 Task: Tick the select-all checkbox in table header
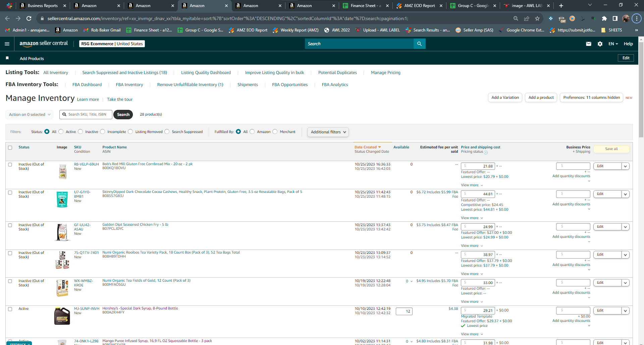point(10,148)
